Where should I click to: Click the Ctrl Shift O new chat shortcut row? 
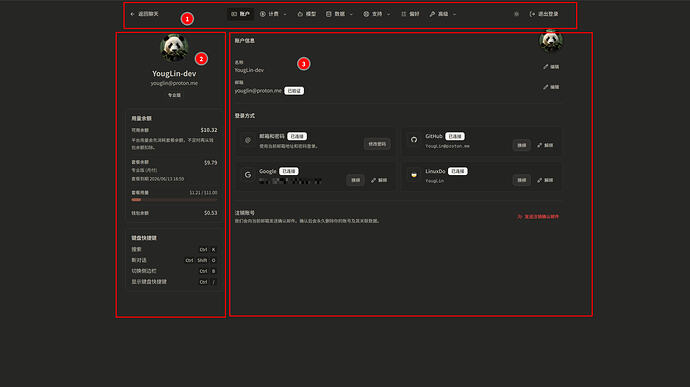pyautogui.click(x=174, y=260)
